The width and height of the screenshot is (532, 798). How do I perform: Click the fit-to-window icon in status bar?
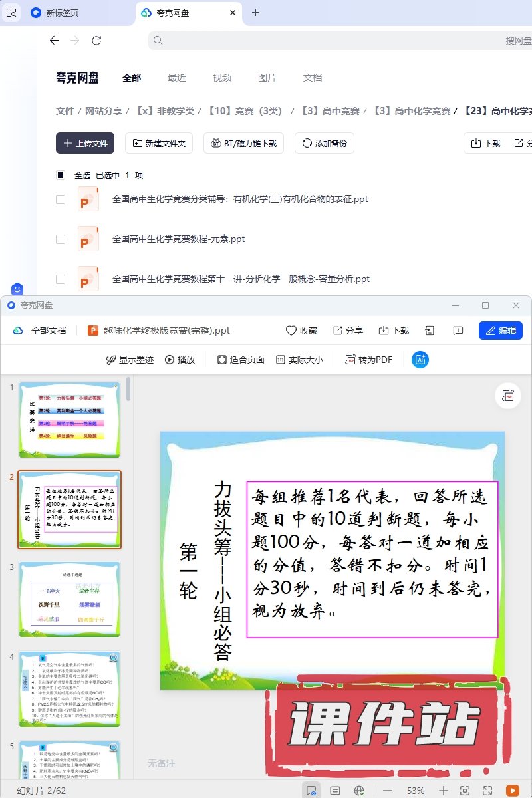pyautogui.click(x=465, y=791)
